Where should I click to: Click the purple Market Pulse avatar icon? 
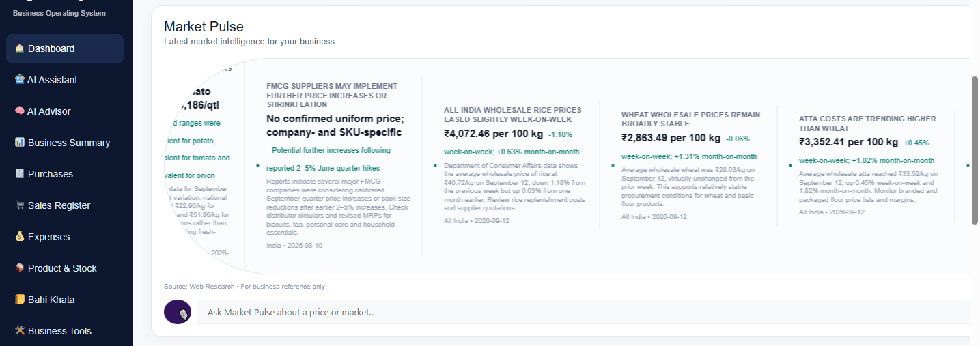(x=178, y=312)
